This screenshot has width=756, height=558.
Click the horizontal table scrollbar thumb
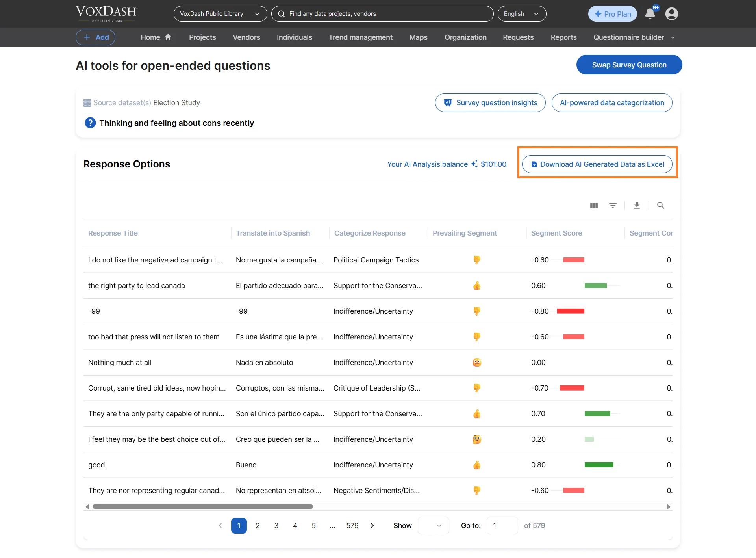pos(202,507)
